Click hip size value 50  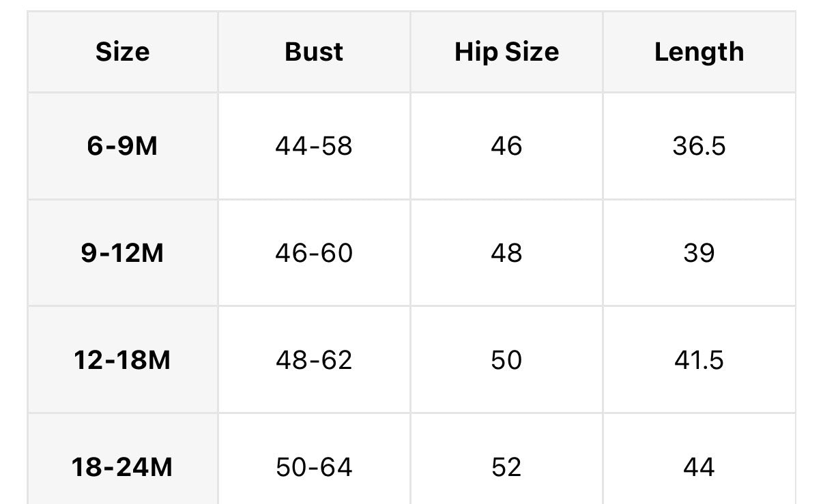click(506, 360)
